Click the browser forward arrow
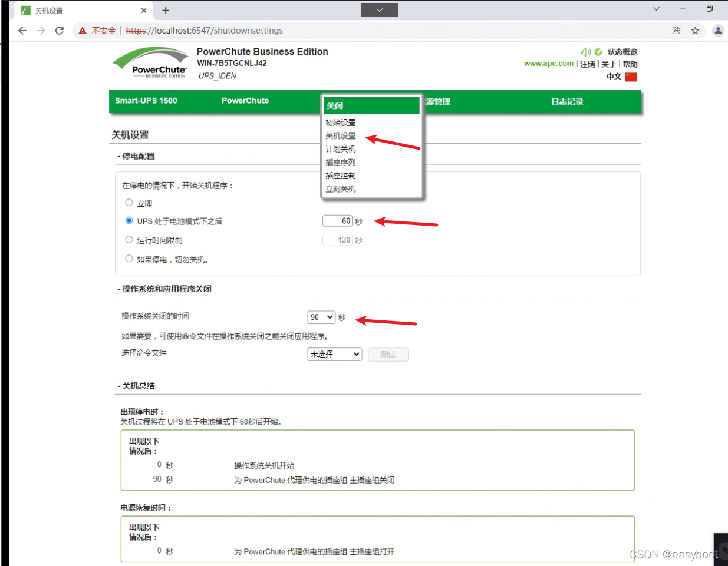Image resolution: width=728 pixels, height=566 pixels. (41, 31)
